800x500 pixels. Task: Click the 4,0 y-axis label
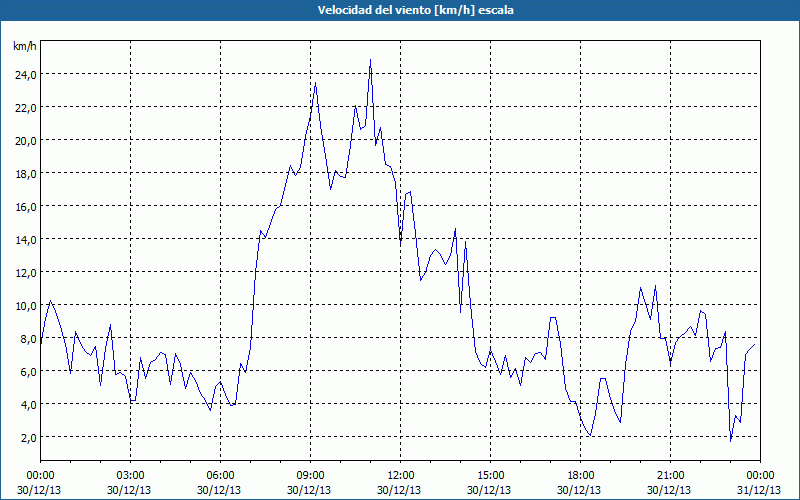click(29, 405)
